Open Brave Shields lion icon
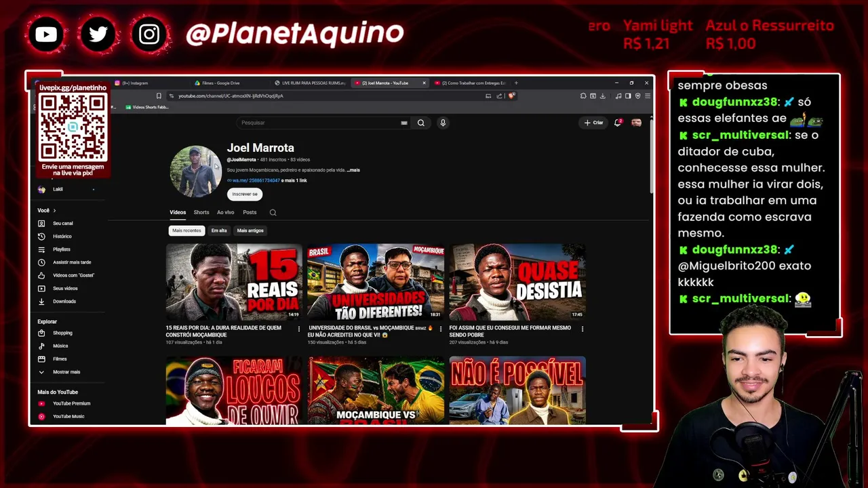Screen dimensions: 868x488 [x=511, y=96]
